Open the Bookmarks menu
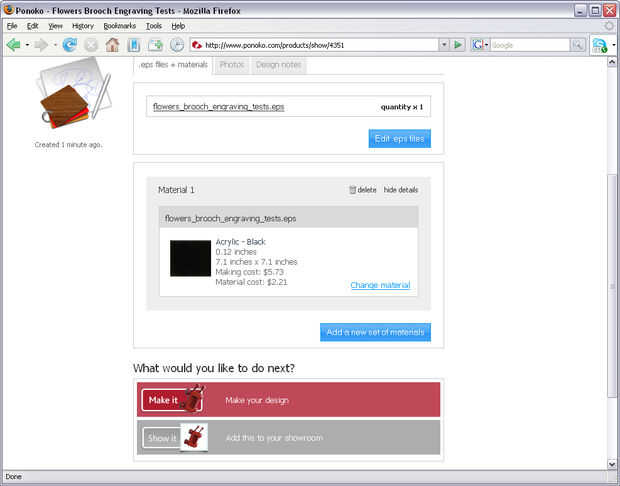 [119, 26]
